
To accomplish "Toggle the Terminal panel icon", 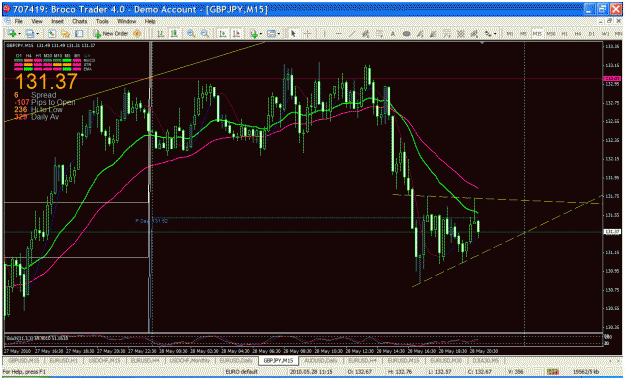I will pyautogui.click(x=79, y=34).
